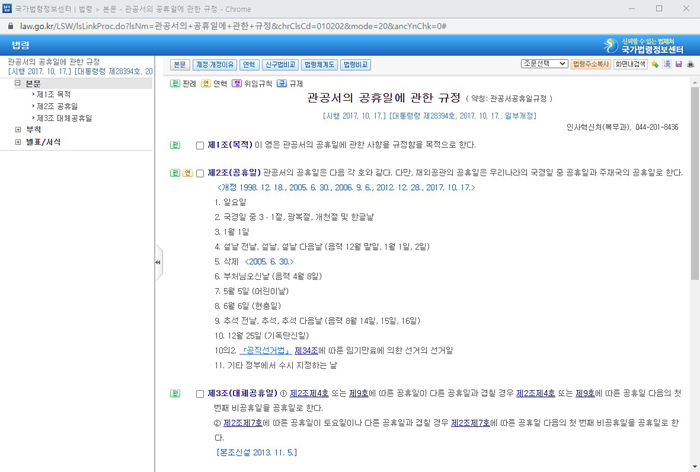Open the 신구법비교 tab
700x472 pixels.
tap(280, 65)
